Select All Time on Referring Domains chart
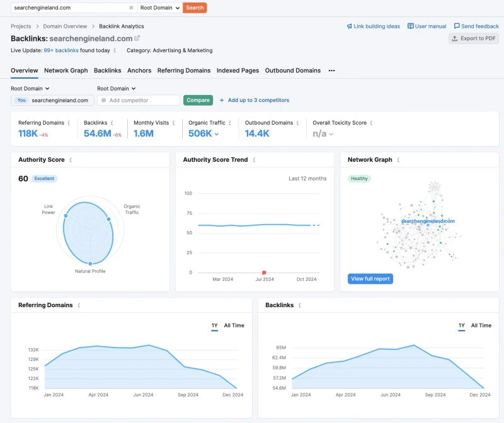The image size is (504, 423). tap(234, 325)
